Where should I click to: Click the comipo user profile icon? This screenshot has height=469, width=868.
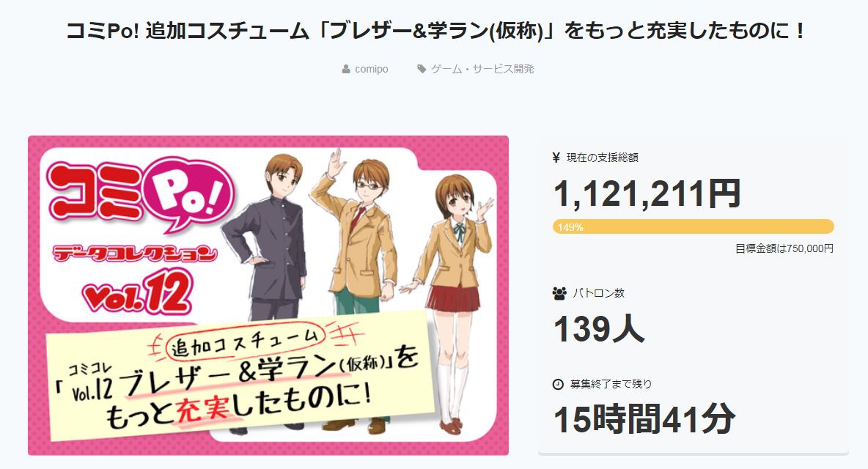(346, 69)
